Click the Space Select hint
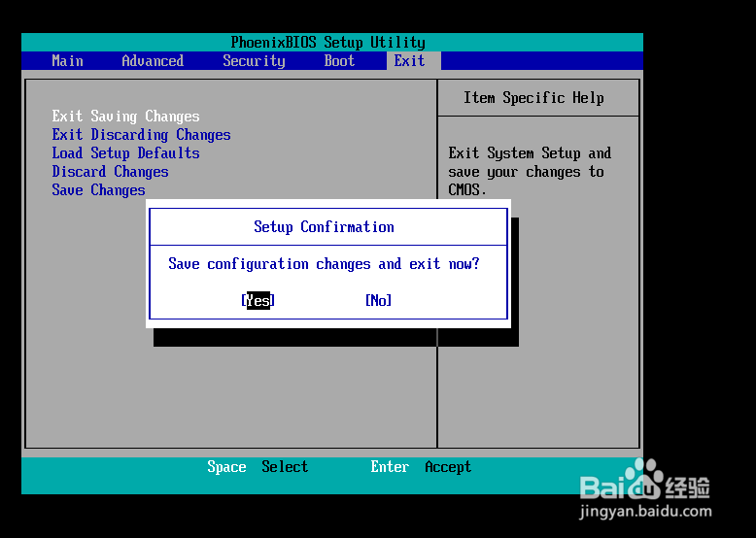The width and height of the screenshot is (756, 538). click(258, 467)
